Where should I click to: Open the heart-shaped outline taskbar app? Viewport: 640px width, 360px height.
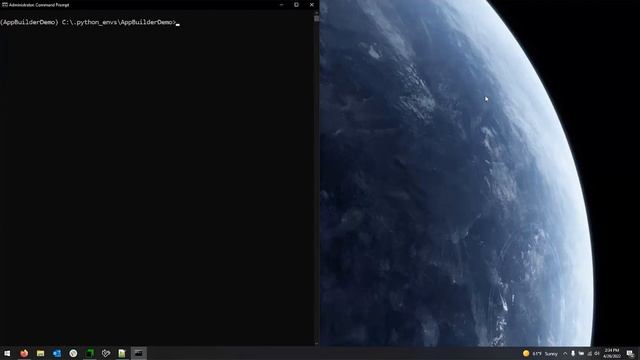click(x=106, y=353)
